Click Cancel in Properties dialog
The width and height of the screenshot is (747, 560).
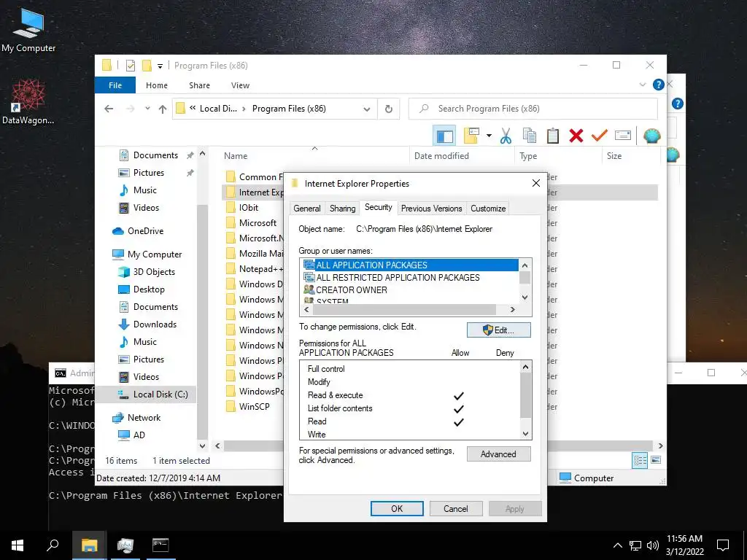click(456, 508)
